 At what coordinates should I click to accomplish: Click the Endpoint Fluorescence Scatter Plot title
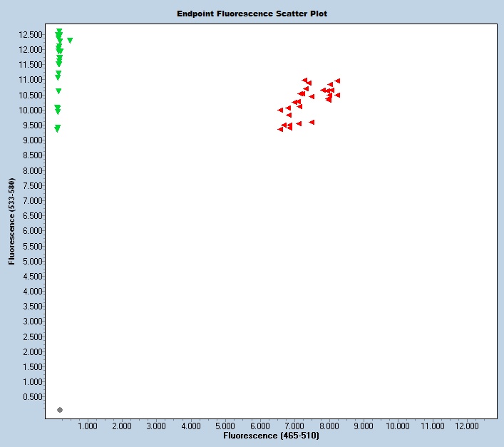point(252,14)
